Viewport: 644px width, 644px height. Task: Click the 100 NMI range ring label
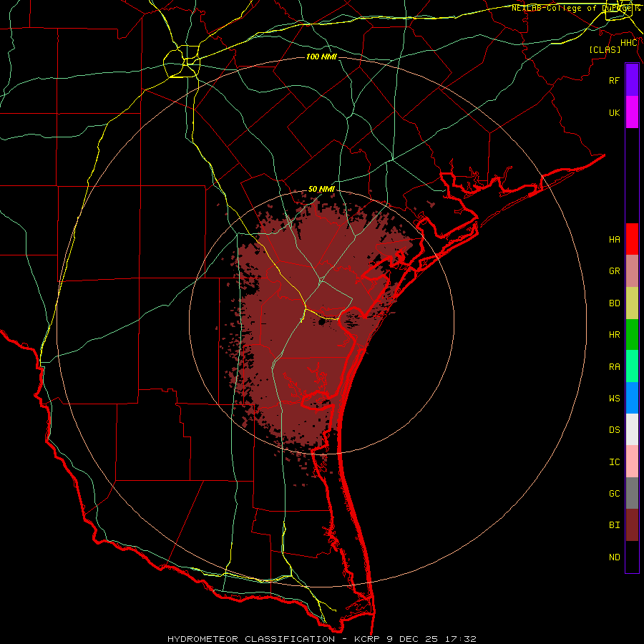[x=321, y=57]
